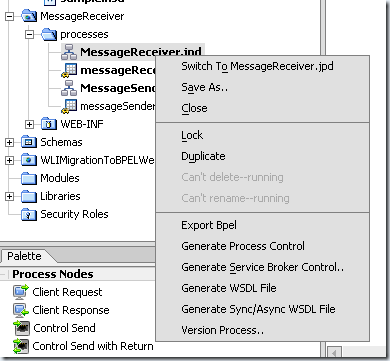The height and width of the screenshot is (361, 390).
Task: Collapse the processes folder
Action: (30, 34)
